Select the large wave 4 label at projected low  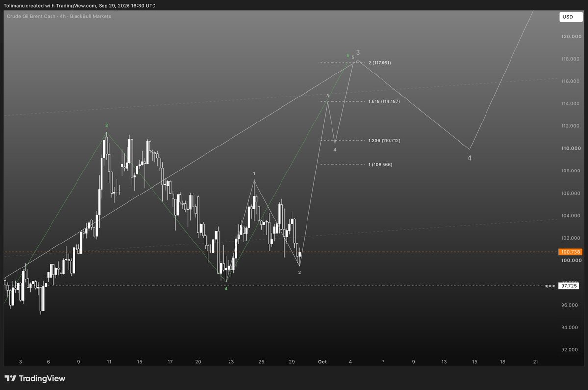[469, 158]
